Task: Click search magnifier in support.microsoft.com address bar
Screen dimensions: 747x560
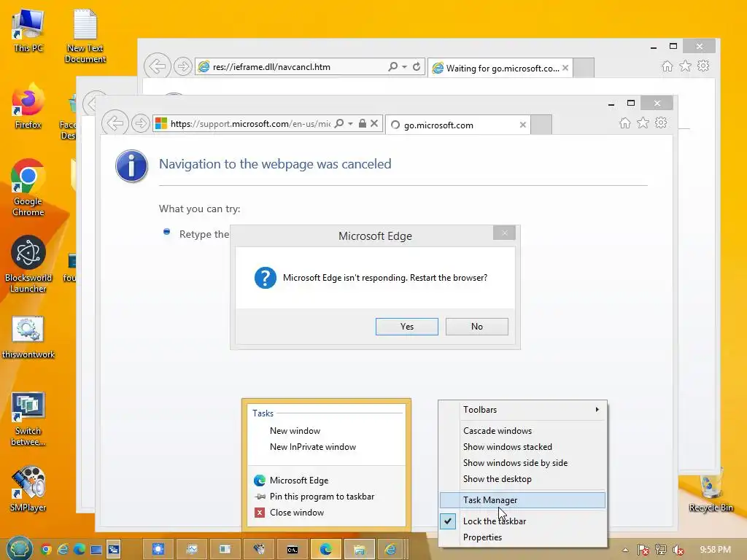Action: coord(338,124)
